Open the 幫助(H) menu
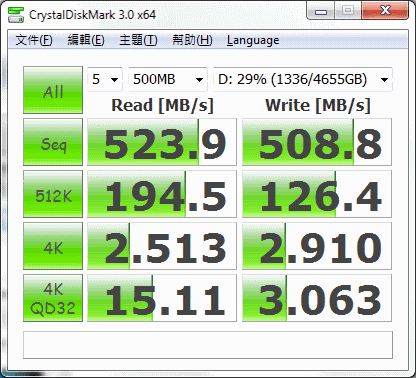 pos(192,40)
